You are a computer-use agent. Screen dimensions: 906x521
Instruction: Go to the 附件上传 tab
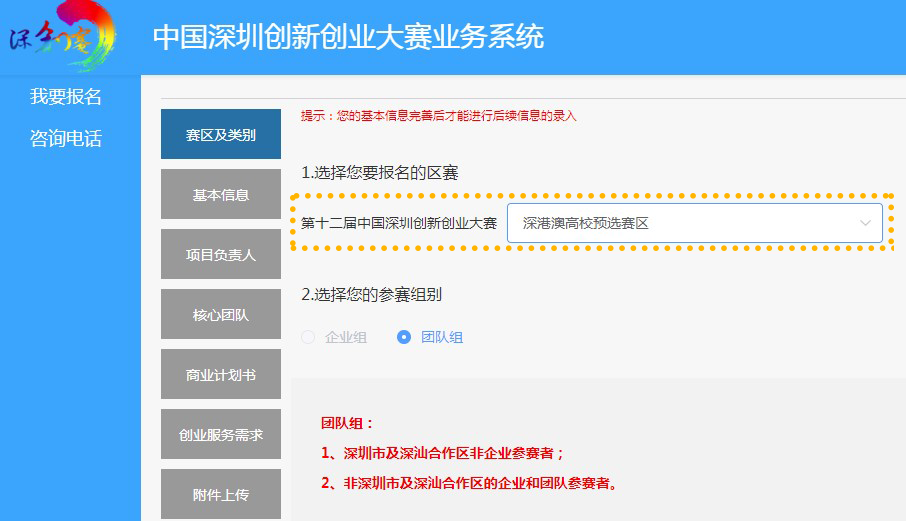tap(221, 494)
